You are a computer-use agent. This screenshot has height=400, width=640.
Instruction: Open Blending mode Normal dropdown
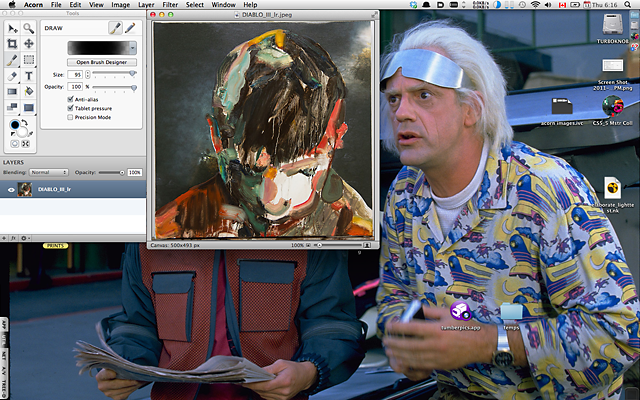[49, 173]
